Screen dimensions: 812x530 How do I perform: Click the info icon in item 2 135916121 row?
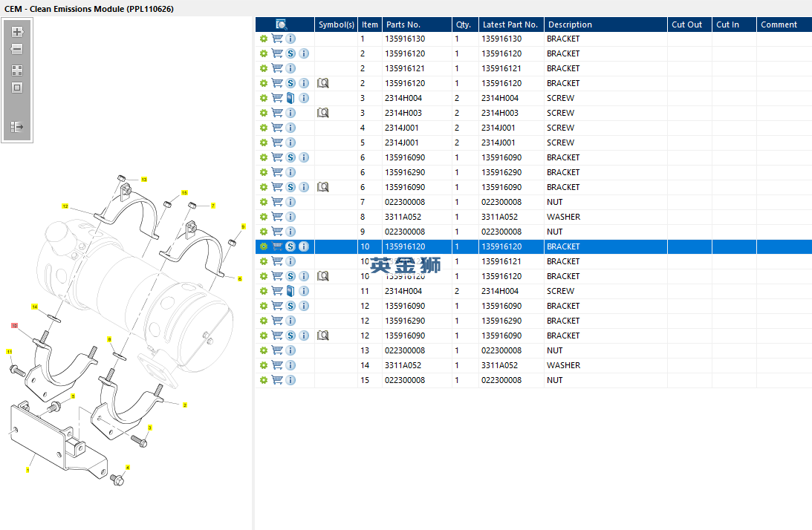[x=290, y=68]
